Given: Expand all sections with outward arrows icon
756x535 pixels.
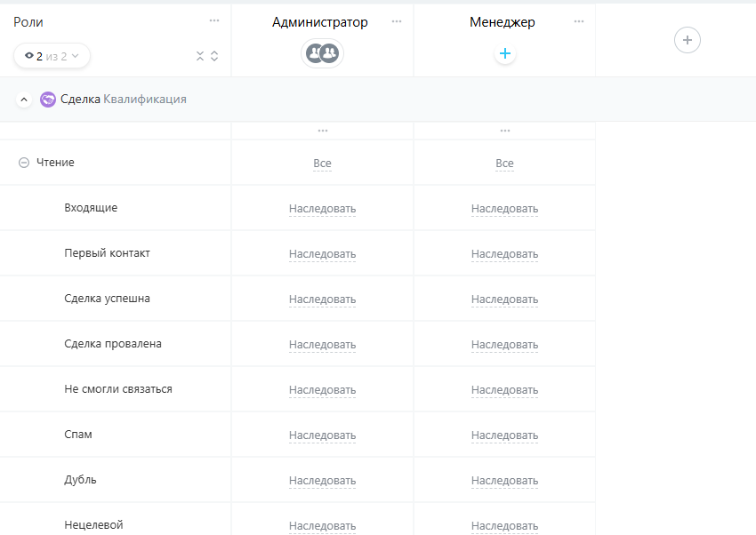Looking at the screenshot, I should (214, 56).
